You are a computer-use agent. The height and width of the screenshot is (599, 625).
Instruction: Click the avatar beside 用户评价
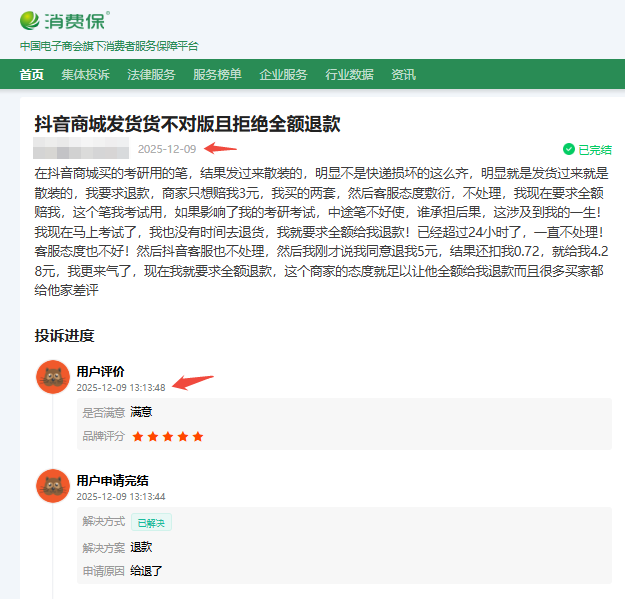click(x=52, y=377)
